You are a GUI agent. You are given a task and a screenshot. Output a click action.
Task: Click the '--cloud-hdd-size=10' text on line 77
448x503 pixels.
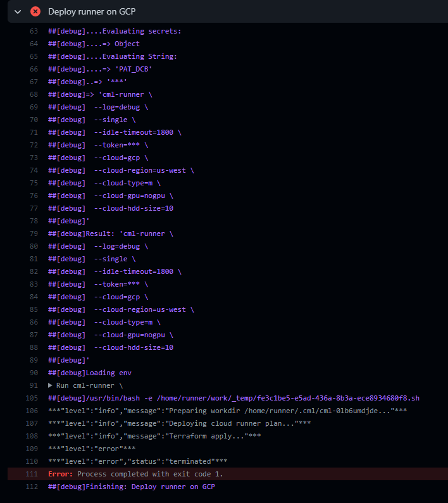134,208
